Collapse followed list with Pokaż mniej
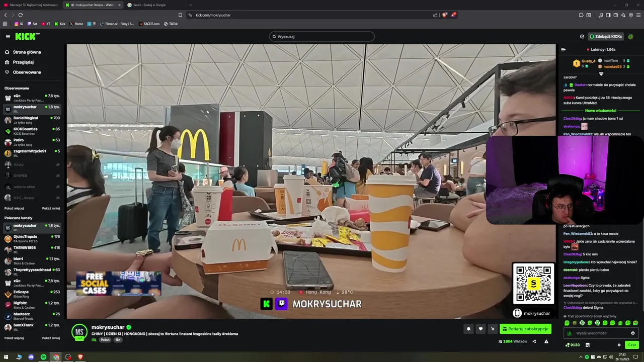Viewport: 644px width, 362px height. tap(51, 208)
